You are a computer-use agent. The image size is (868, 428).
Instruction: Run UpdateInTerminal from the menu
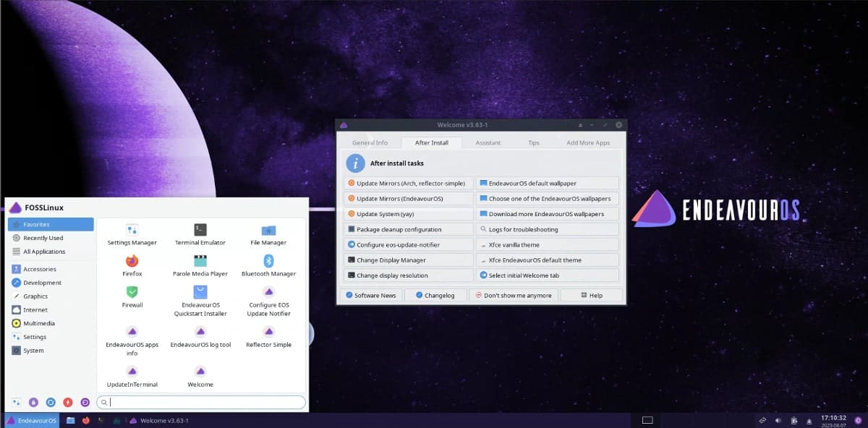coord(132,377)
